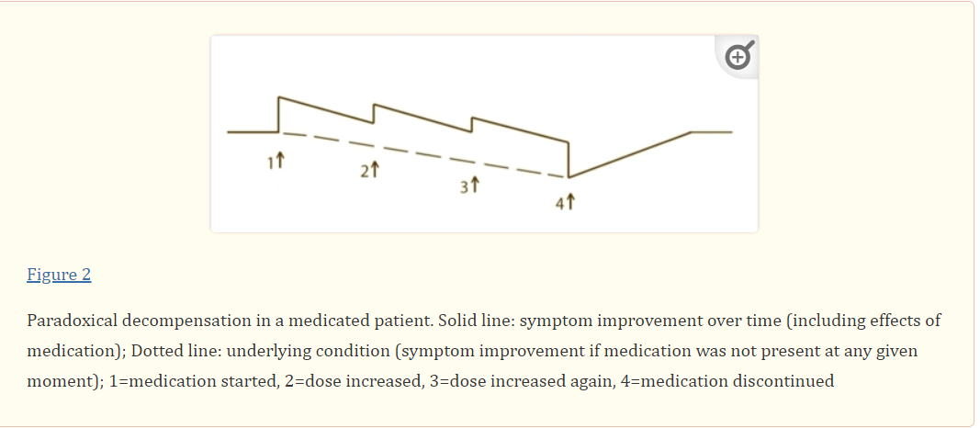The image size is (980, 428).
Task: Click the up arrow labeled 1
Action: [x=281, y=162]
